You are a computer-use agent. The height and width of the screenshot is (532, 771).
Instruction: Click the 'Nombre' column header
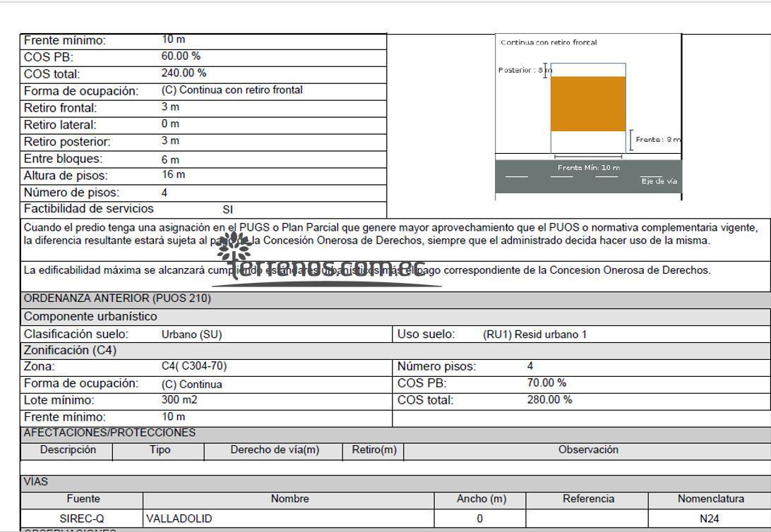pyautogui.click(x=289, y=499)
